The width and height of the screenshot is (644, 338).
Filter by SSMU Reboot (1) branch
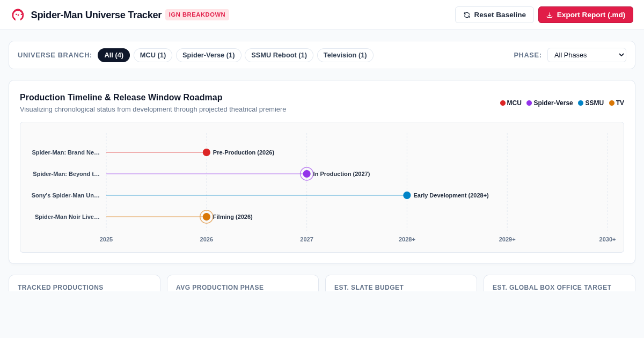point(279,55)
